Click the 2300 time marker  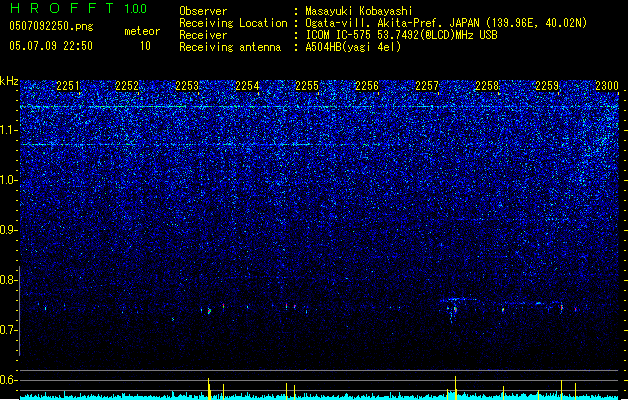click(607, 86)
